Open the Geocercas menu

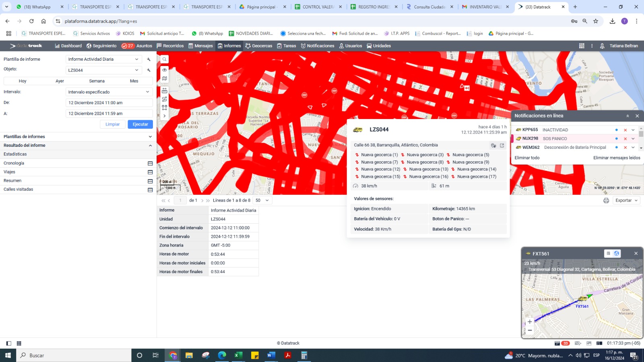pos(258,46)
